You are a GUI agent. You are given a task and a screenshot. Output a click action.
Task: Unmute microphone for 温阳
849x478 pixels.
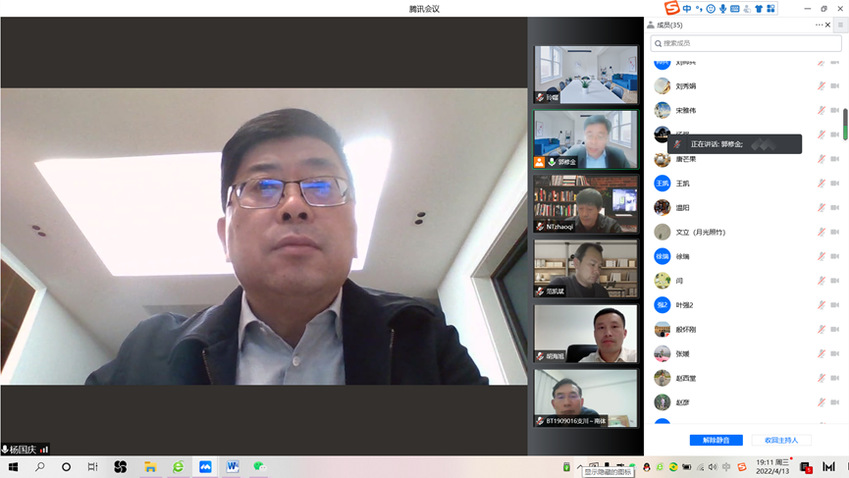pyautogui.click(x=821, y=207)
